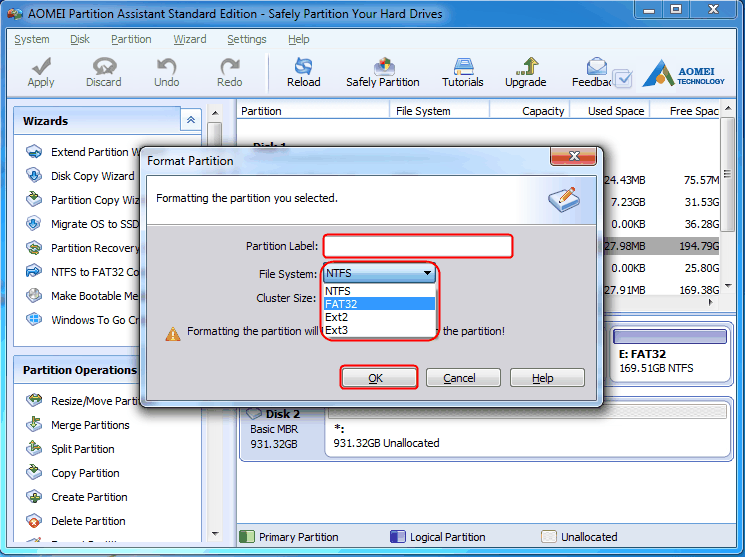Click the Partition Label input field

(x=418, y=246)
